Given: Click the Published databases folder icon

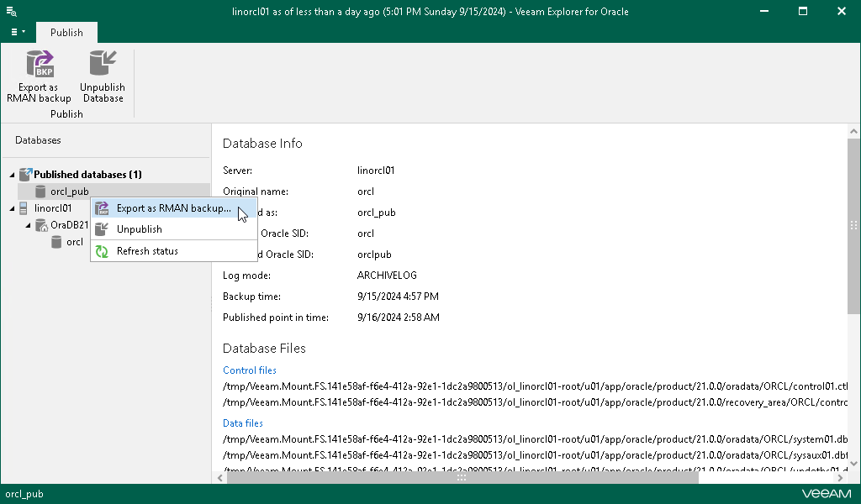Looking at the screenshot, I should (24, 175).
